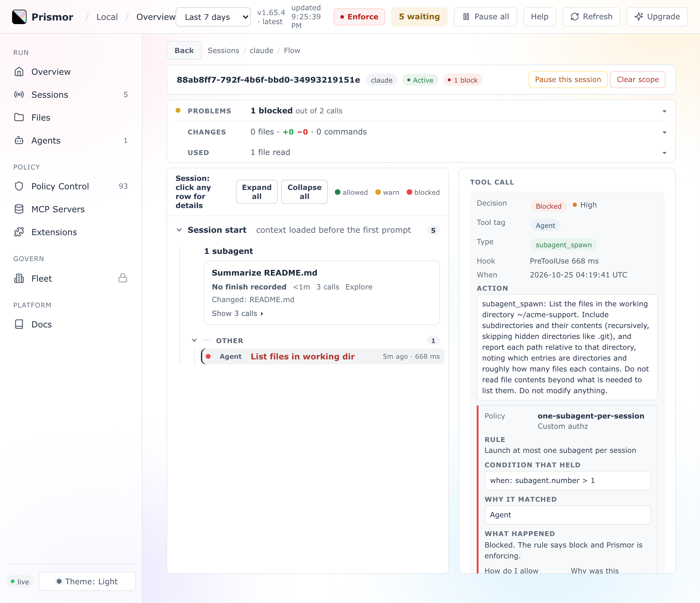Open the Help button
The image size is (700, 603).
tap(539, 17)
